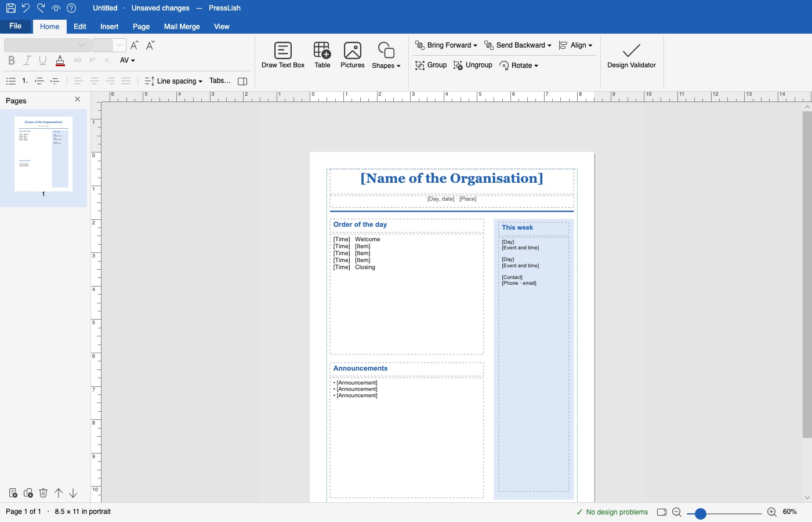
Task: Open the Tabs... settings
Action: coord(220,81)
